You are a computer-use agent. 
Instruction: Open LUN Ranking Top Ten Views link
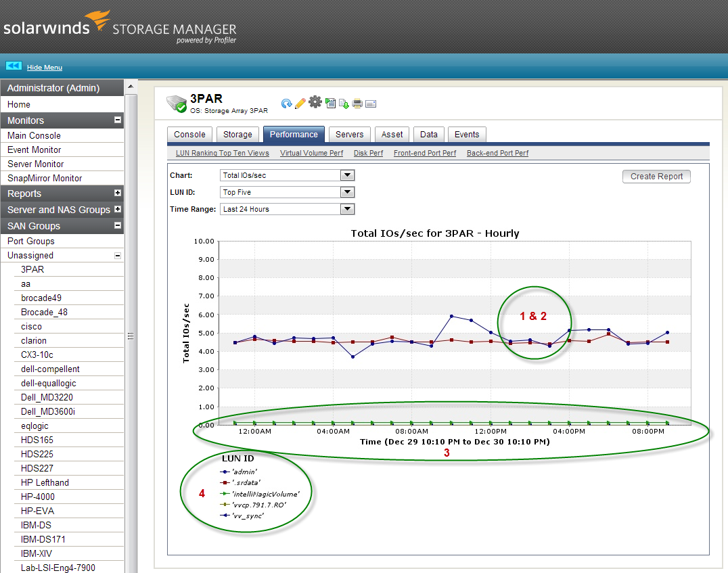coord(223,153)
